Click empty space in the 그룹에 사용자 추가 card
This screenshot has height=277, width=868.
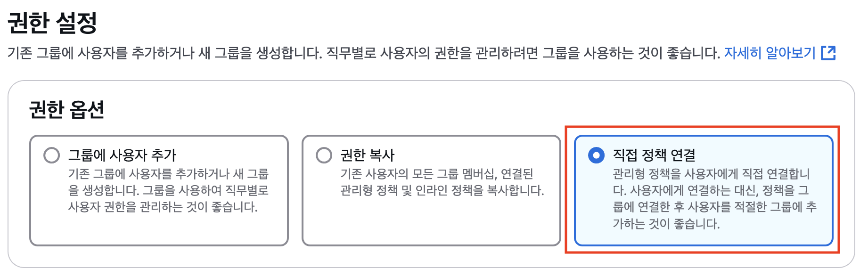pyautogui.click(x=159, y=231)
